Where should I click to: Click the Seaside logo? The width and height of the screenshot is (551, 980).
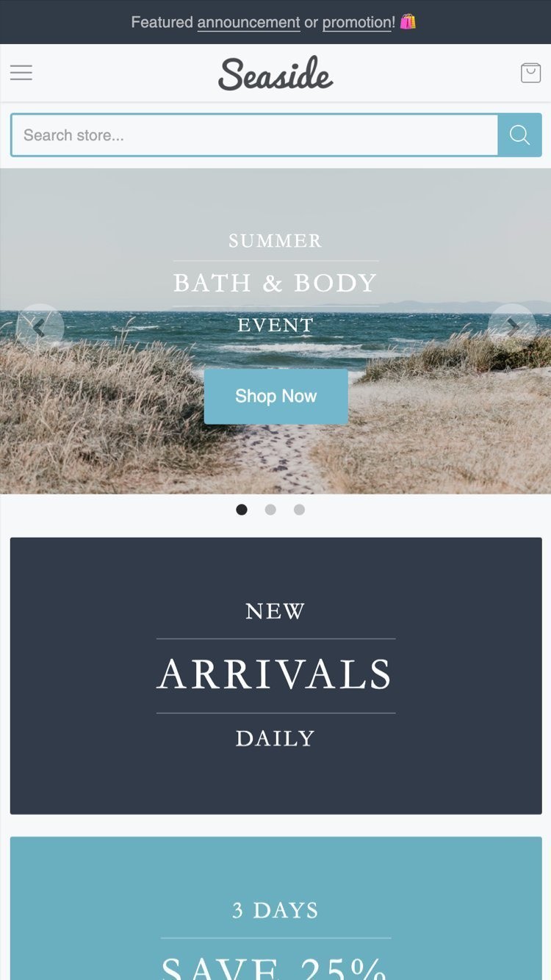pos(275,73)
